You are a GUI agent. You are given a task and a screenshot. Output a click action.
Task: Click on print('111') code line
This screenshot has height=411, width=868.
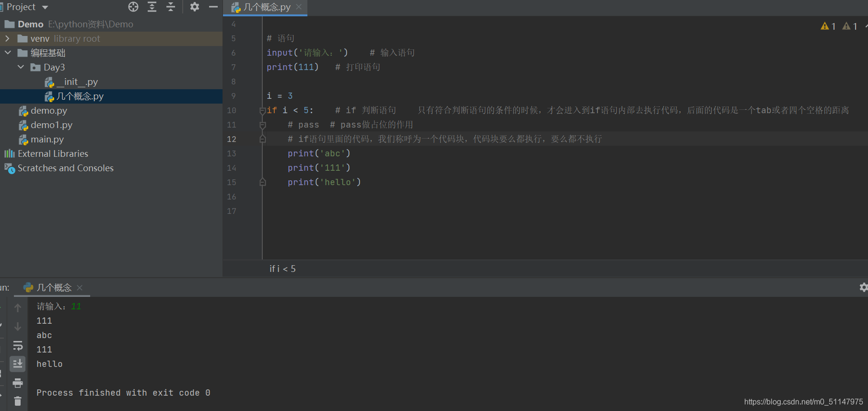[319, 168]
